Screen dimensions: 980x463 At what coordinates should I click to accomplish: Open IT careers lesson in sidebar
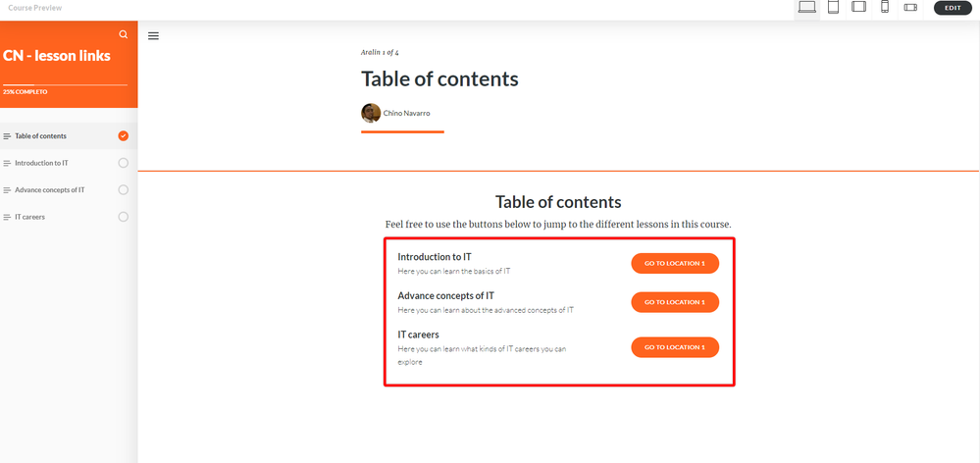29,217
